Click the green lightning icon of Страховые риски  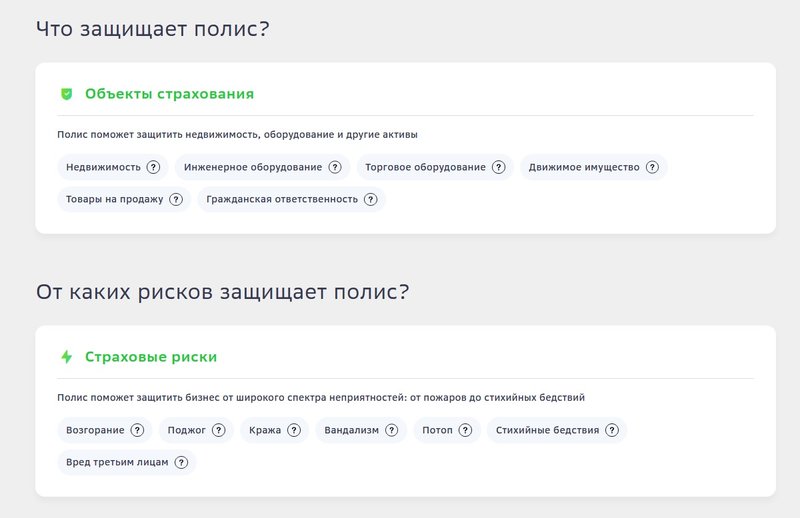tap(66, 357)
